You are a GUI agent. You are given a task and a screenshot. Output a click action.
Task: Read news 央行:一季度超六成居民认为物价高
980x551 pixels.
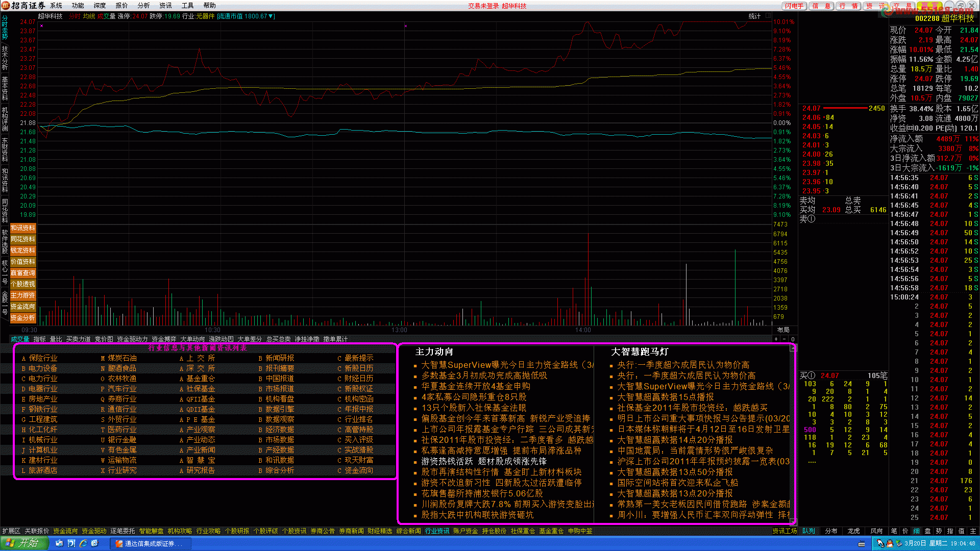[x=683, y=365]
